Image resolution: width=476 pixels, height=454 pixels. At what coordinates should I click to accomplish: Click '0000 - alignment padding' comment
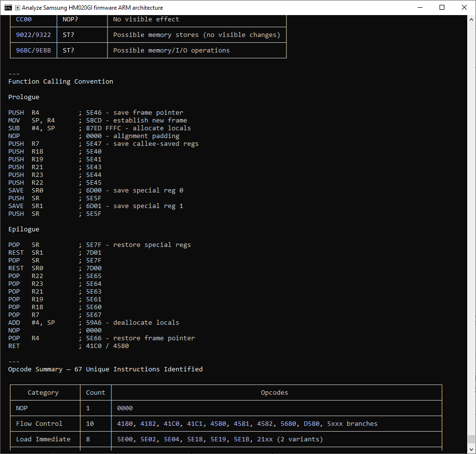(x=133, y=136)
